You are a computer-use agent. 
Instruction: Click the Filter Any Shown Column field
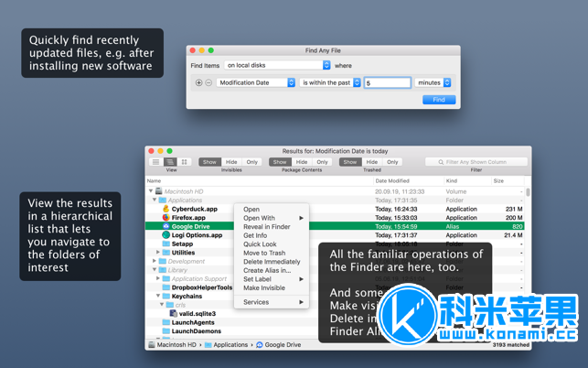[x=476, y=162]
